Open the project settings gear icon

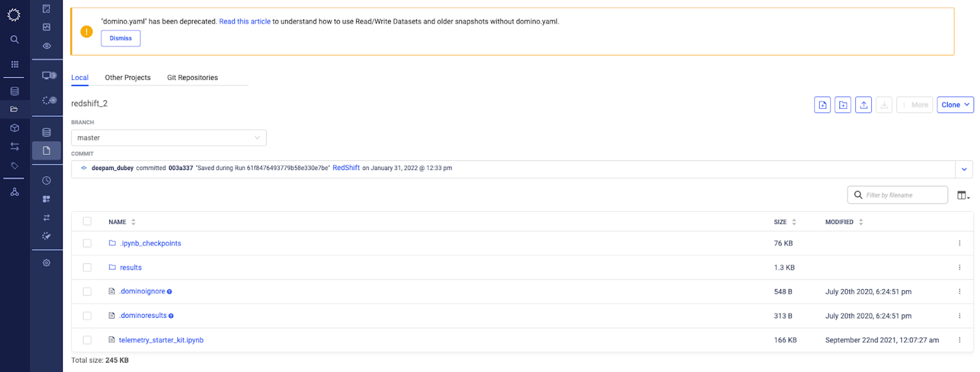(x=46, y=263)
